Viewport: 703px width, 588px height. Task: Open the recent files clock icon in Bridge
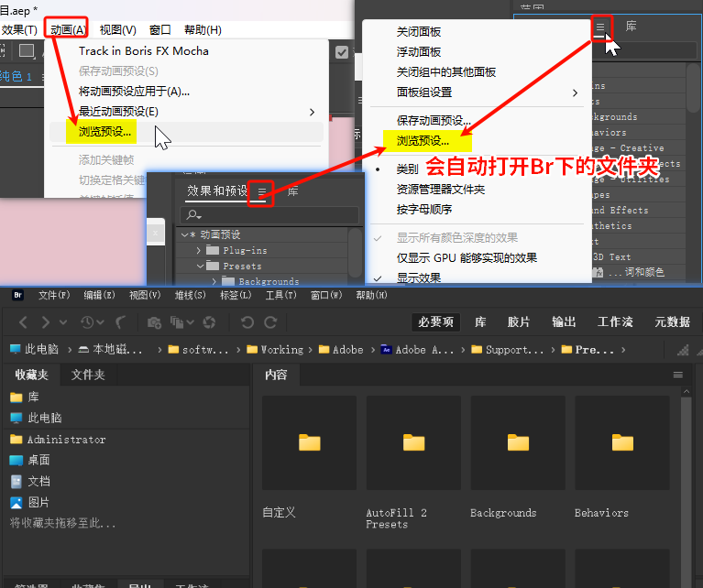87,322
